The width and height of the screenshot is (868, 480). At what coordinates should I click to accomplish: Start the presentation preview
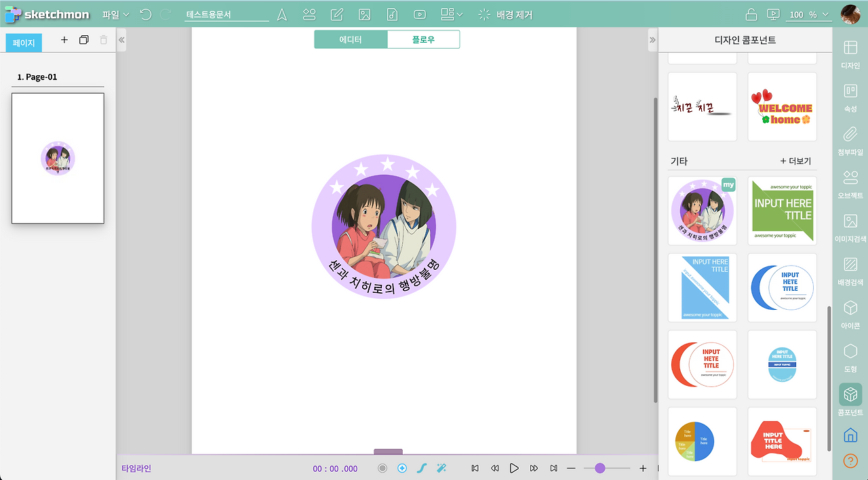(x=773, y=14)
